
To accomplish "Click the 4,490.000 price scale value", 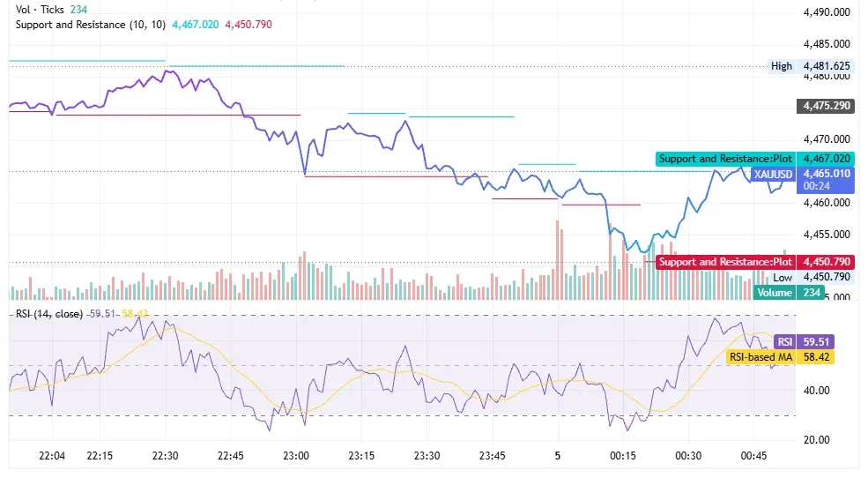I will pyautogui.click(x=827, y=12).
